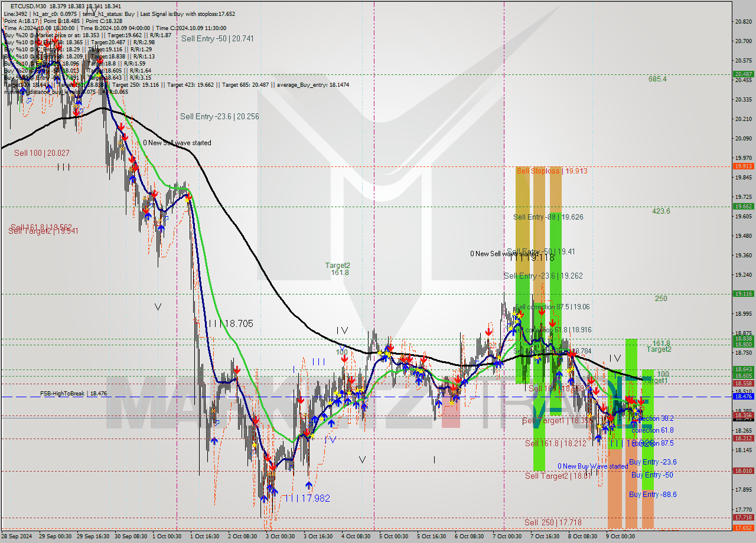Click the green 19.662 price axis tag
Image resolution: width=756 pixels, height=543 pixels.
[x=743, y=207]
